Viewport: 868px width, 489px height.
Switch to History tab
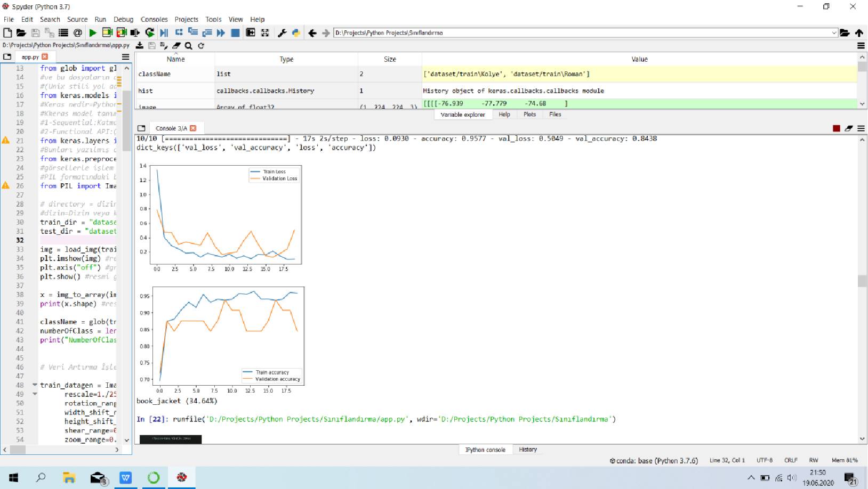[528, 450]
